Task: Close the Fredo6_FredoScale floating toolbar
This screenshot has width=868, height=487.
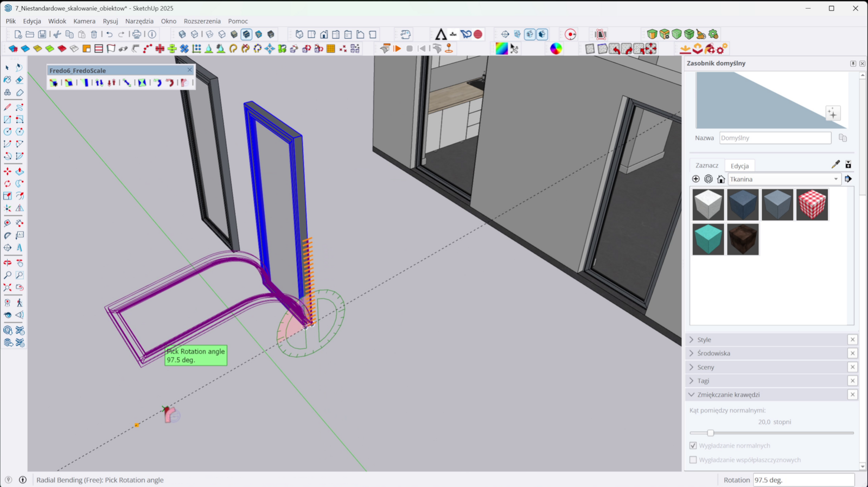Action: [189, 70]
